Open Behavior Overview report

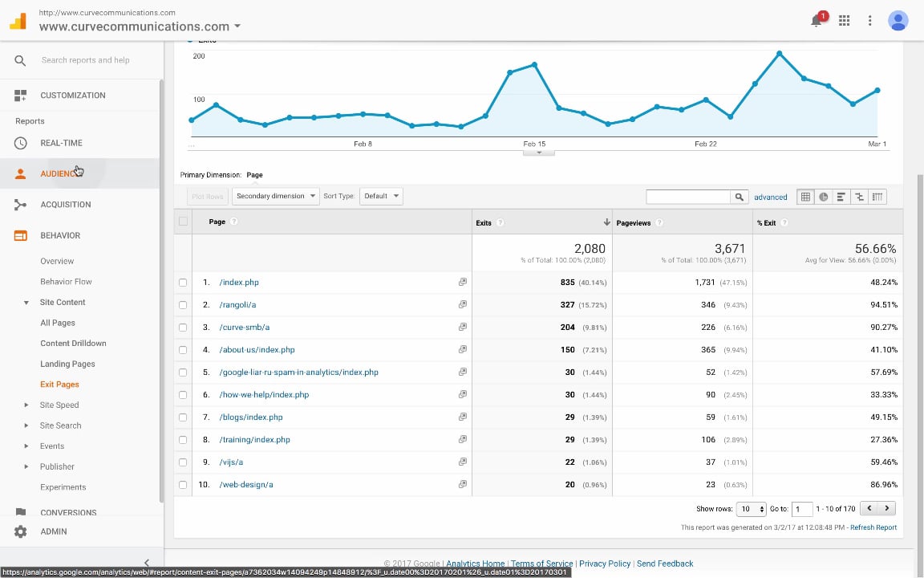[57, 261]
